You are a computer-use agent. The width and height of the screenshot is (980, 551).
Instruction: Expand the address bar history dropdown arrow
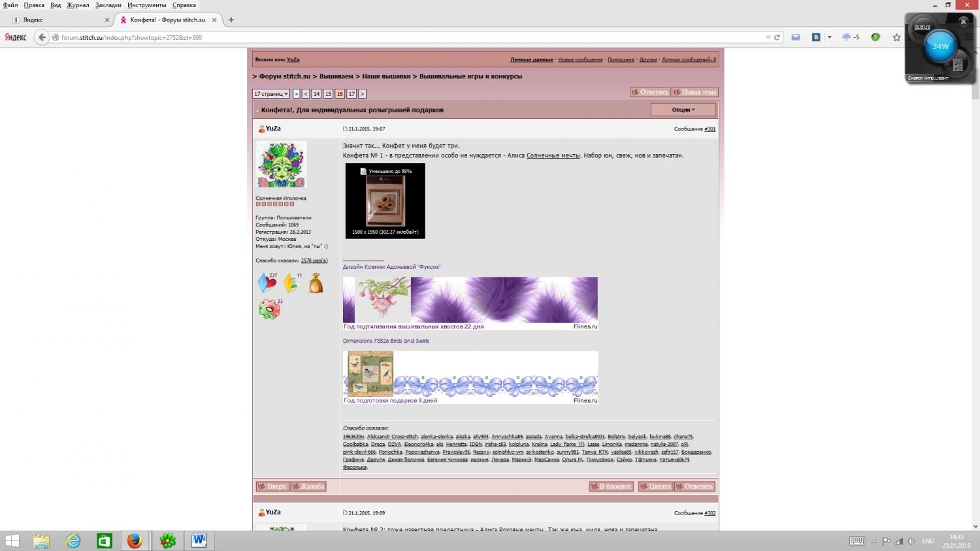point(768,37)
